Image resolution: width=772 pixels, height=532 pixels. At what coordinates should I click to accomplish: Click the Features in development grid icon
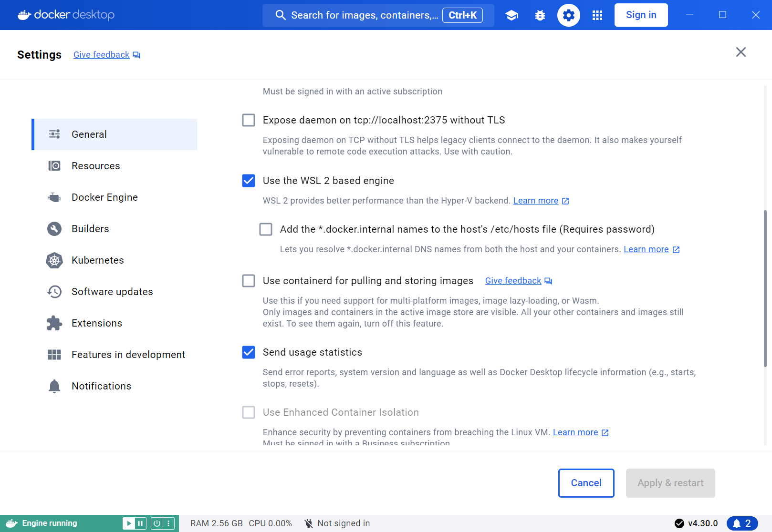tap(54, 354)
